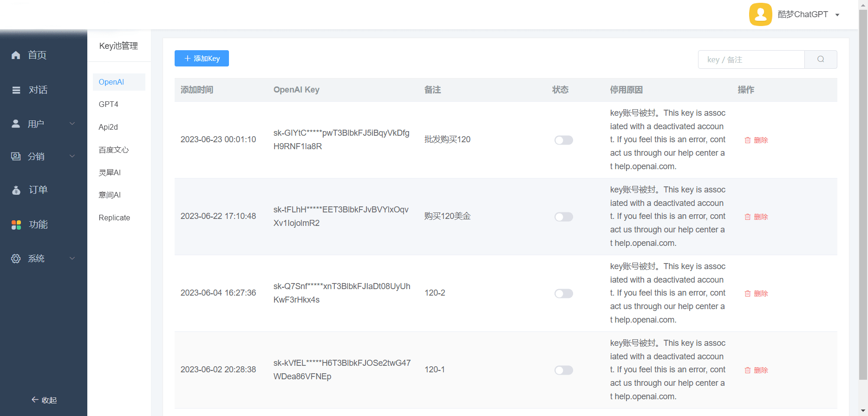Enable the key noted 批发购买120
The width and height of the screenshot is (868, 416).
[x=563, y=140]
